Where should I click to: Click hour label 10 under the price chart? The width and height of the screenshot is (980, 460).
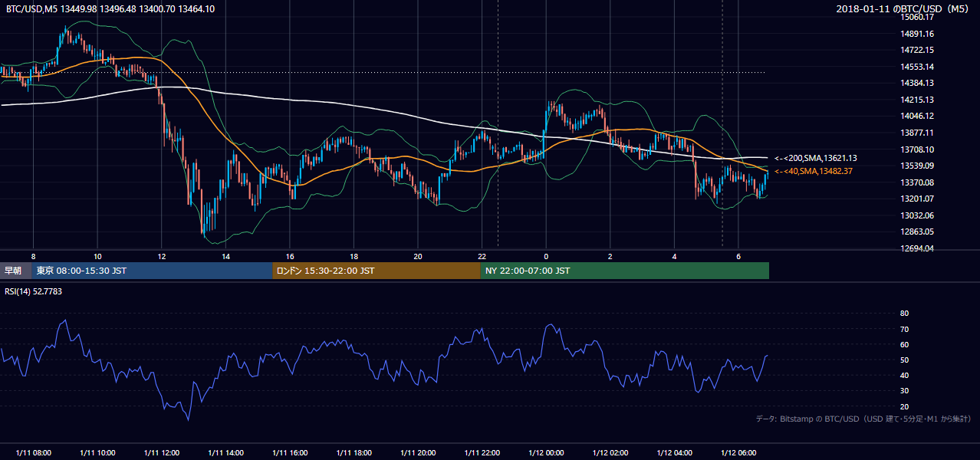pyautogui.click(x=97, y=256)
